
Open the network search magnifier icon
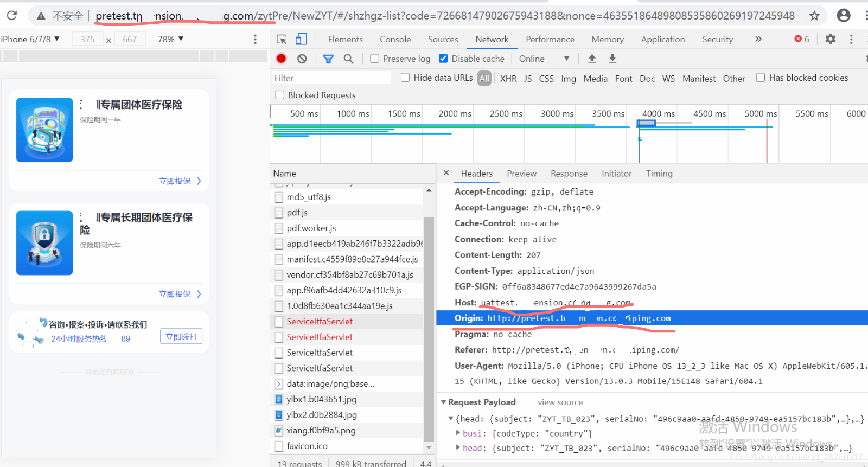(349, 59)
